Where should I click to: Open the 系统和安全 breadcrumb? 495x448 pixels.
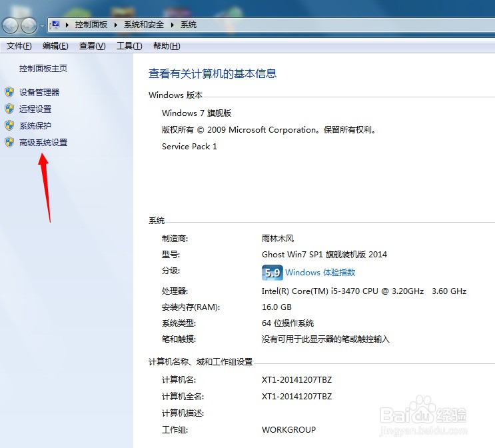click(x=144, y=25)
